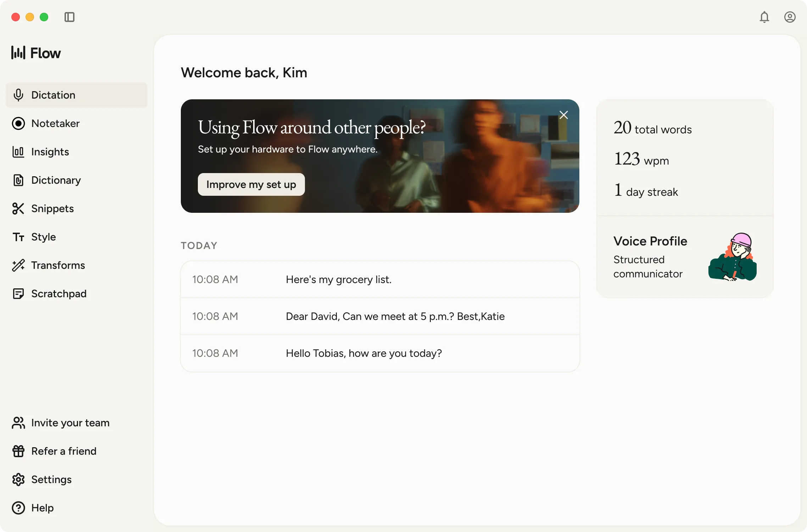Select Snippets in the sidebar
Screen dimensions: 807x532
pyautogui.click(x=77, y=209)
